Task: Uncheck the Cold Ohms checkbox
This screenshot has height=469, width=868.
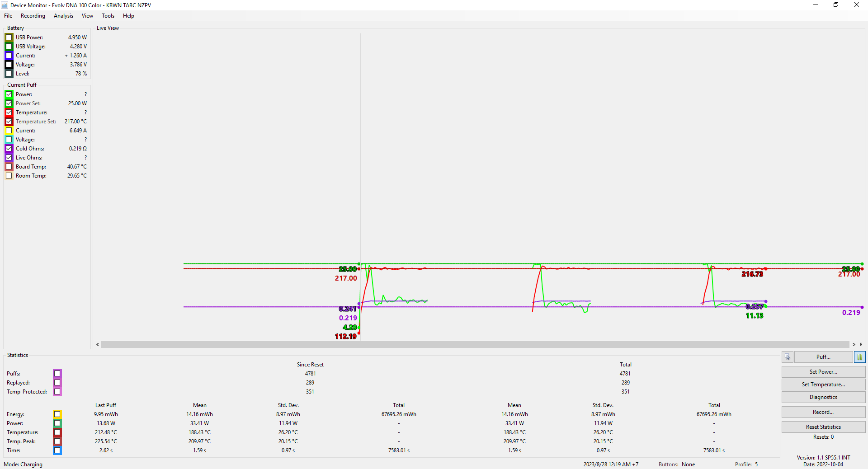Action: click(9, 149)
